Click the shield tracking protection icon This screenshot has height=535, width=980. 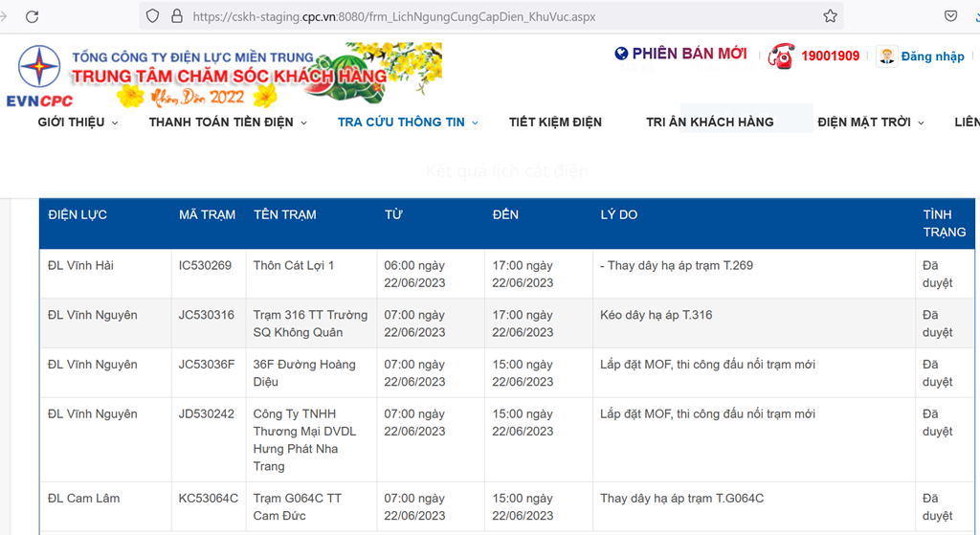pyautogui.click(x=151, y=16)
